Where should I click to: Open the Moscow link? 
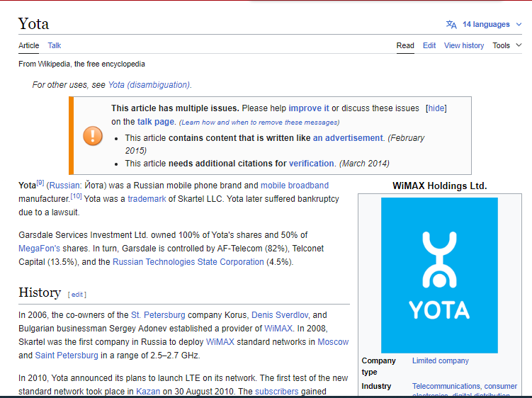tap(333, 342)
